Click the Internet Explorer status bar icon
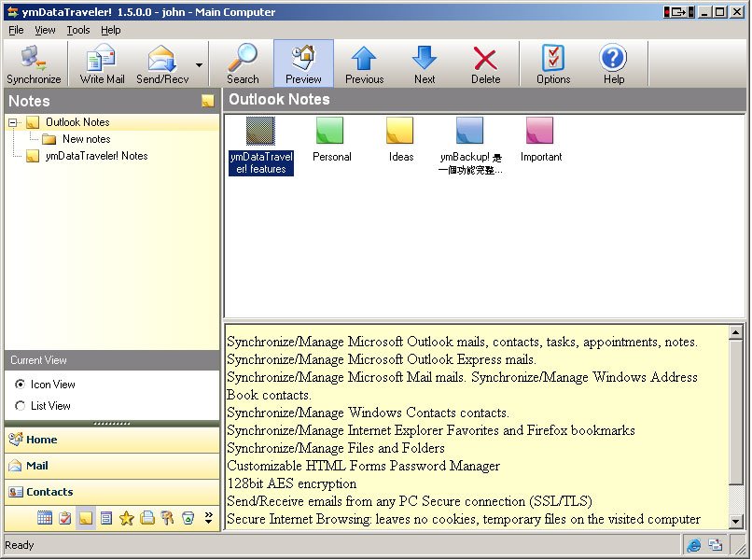 pos(693,545)
